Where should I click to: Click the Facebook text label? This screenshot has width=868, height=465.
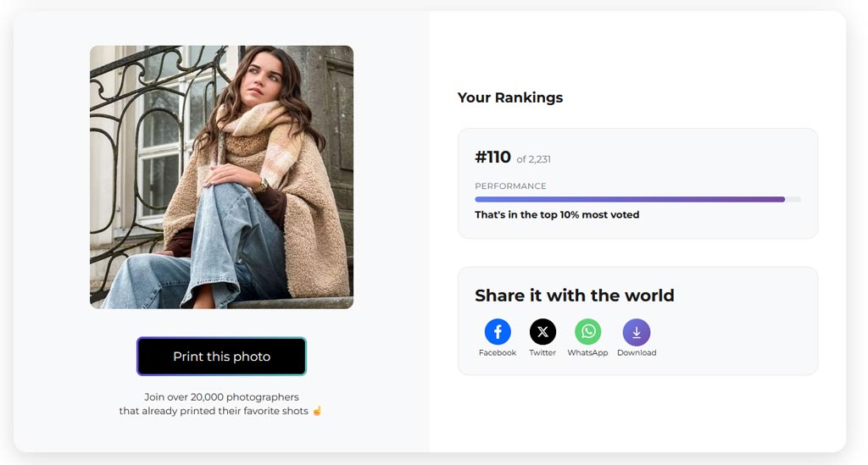(x=498, y=353)
